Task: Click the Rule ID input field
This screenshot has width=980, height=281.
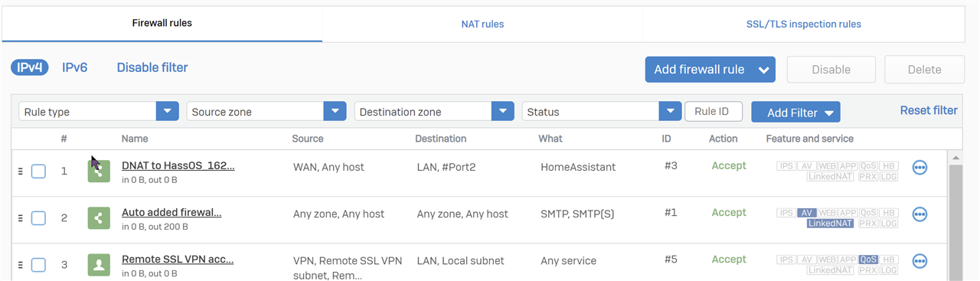Action: click(x=714, y=112)
